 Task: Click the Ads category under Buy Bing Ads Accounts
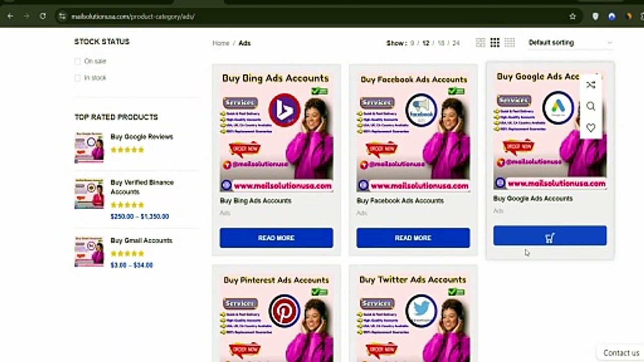(x=225, y=213)
